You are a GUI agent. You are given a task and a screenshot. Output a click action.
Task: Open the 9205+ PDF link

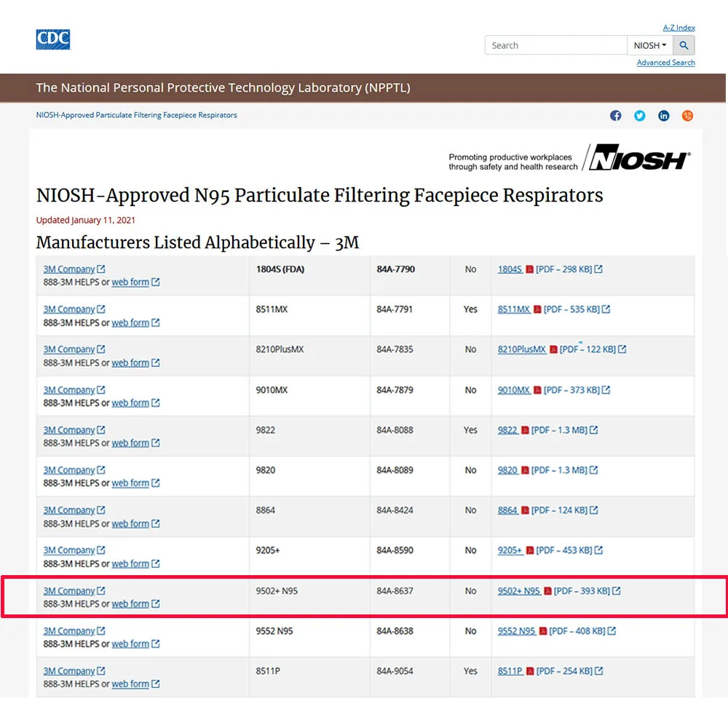pos(510,550)
